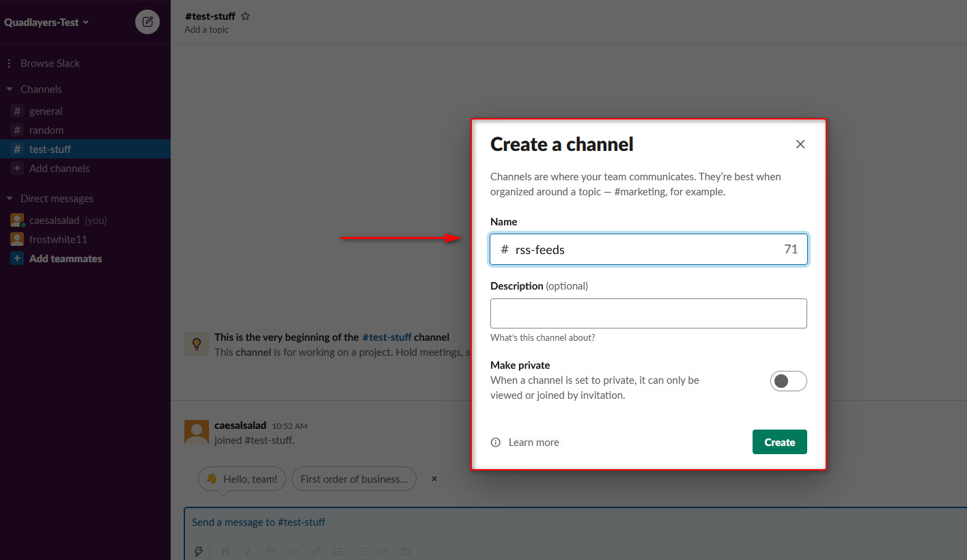The height and width of the screenshot is (560, 967).
Task: Click the three-dot icon beside Browse Slack
Action: pos(9,63)
